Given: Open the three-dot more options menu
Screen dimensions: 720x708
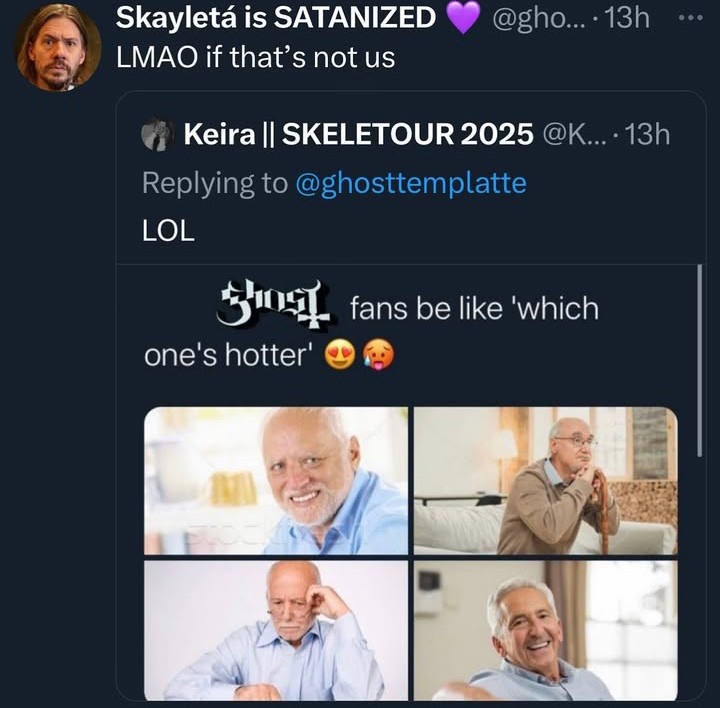Looking at the screenshot, I should click(x=689, y=18).
